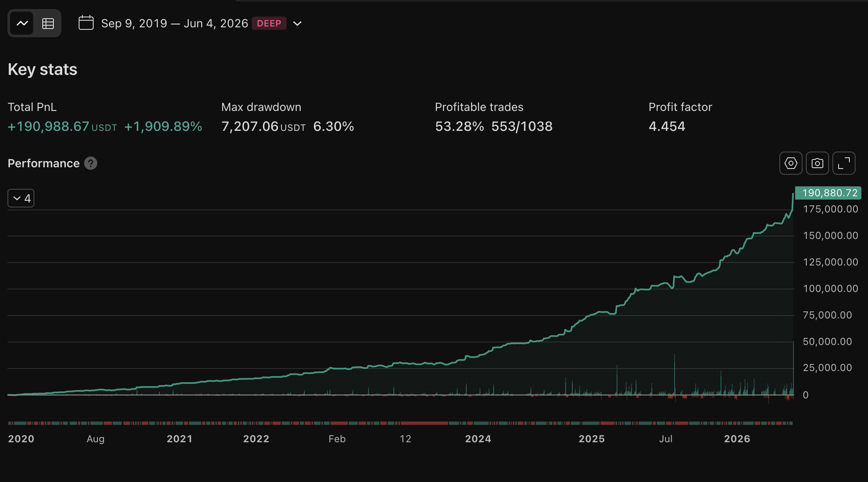Screen dimensions: 868x482
Task: Click the +1,909.89% percentage value
Action: tap(163, 126)
